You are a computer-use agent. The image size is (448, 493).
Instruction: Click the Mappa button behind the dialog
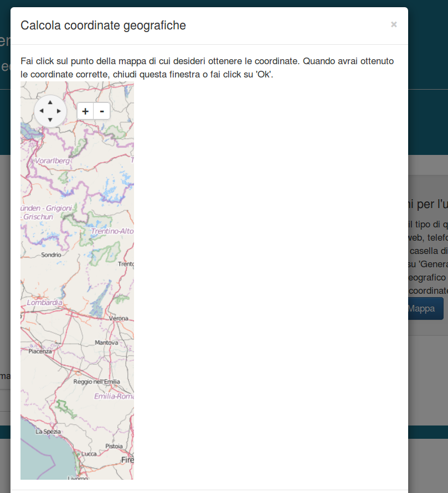click(x=426, y=308)
